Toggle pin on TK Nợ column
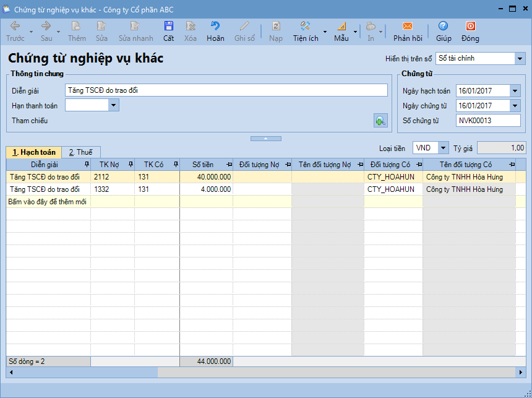 pos(131,165)
